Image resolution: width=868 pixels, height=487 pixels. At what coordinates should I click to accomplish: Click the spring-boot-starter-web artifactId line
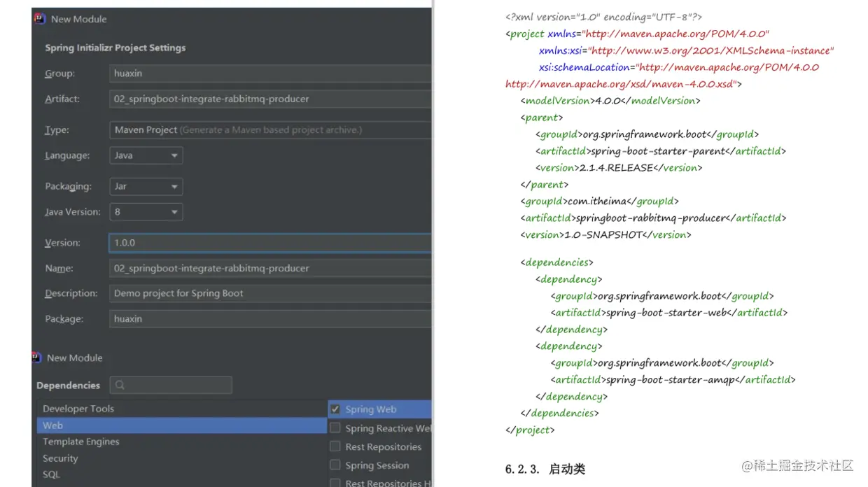click(669, 313)
